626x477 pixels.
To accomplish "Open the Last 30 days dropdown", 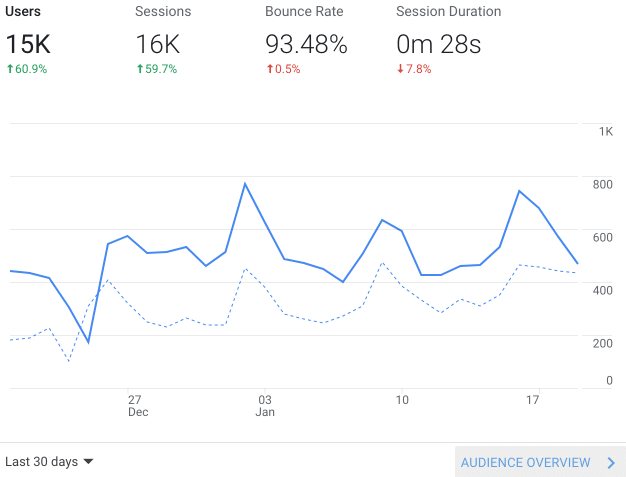I will [42, 462].
